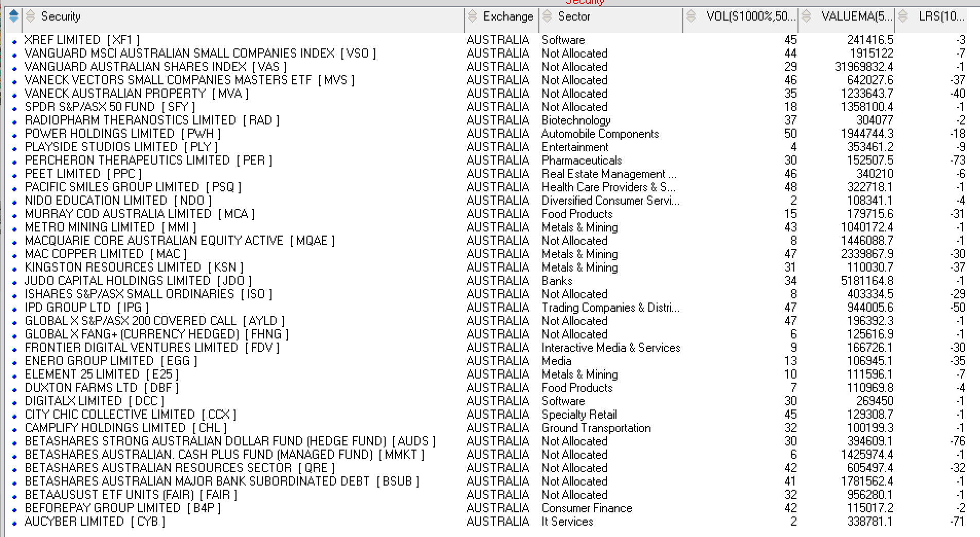Image resolution: width=980 pixels, height=537 pixels.
Task: Click the blue bullet icon for SPDR S&P/ASX 50 FUND row
Action: 14,109
